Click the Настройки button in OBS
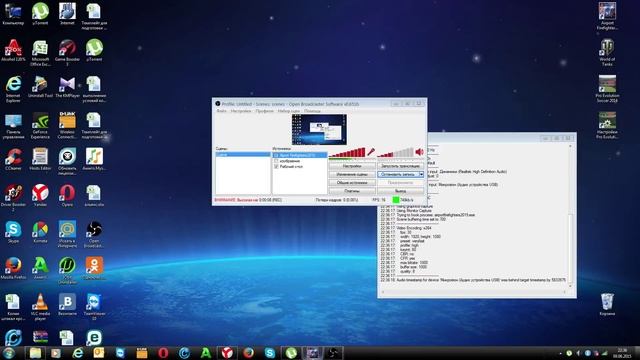The height and width of the screenshot is (360, 640). click(x=352, y=166)
